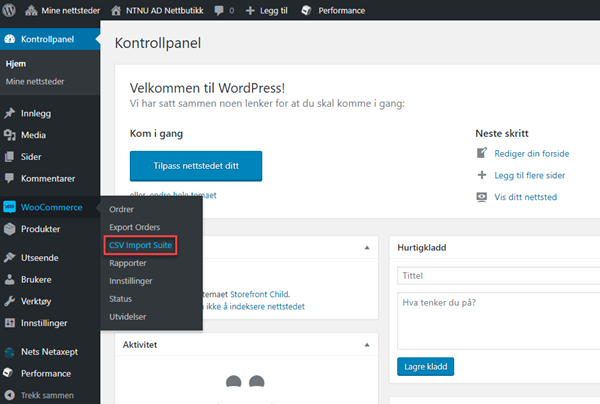The width and height of the screenshot is (600, 404).
Task: Click the Hva tenker du på text area
Action: point(499,321)
